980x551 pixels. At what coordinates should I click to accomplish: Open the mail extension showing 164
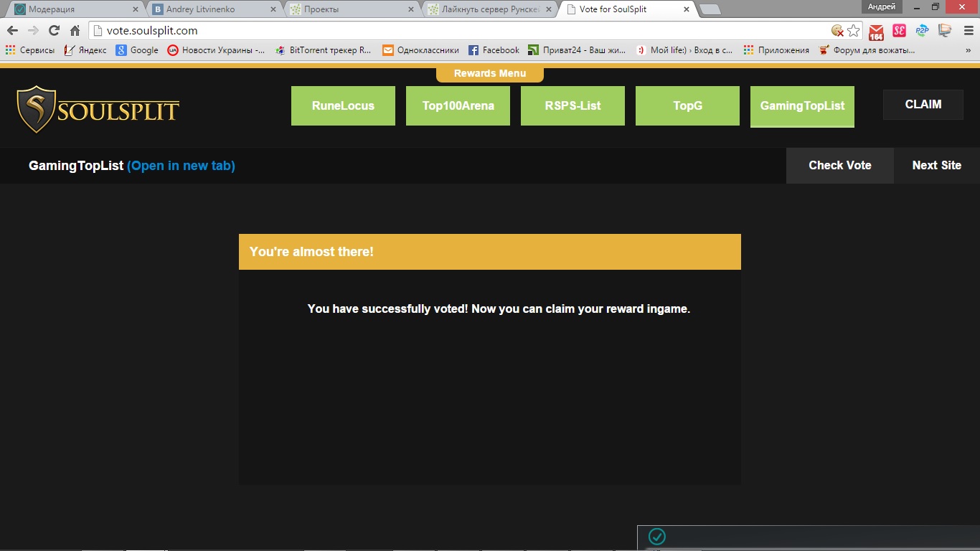(x=876, y=32)
